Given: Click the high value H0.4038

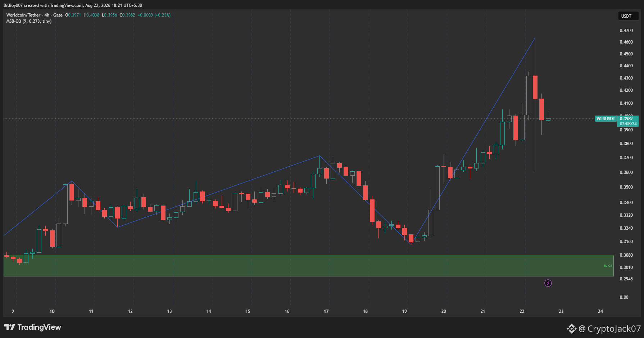Looking at the screenshot, I should (x=91, y=15).
